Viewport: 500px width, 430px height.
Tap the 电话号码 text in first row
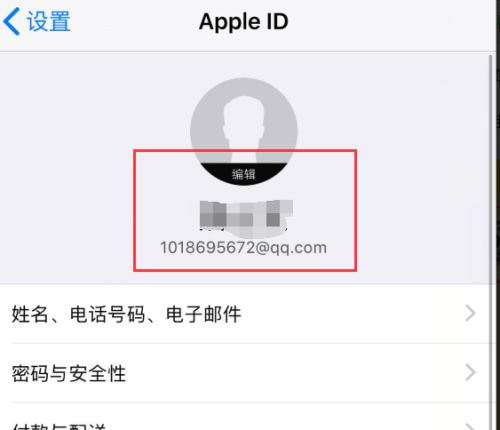(107, 314)
